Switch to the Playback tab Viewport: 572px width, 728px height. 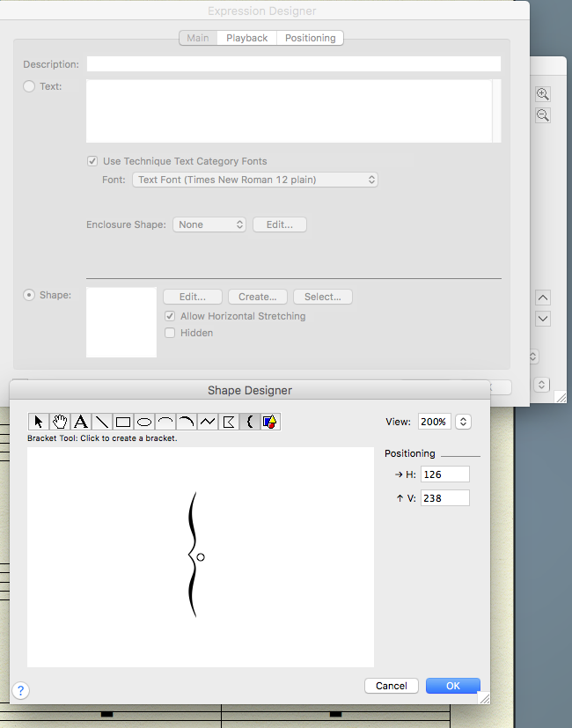[247, 38]
